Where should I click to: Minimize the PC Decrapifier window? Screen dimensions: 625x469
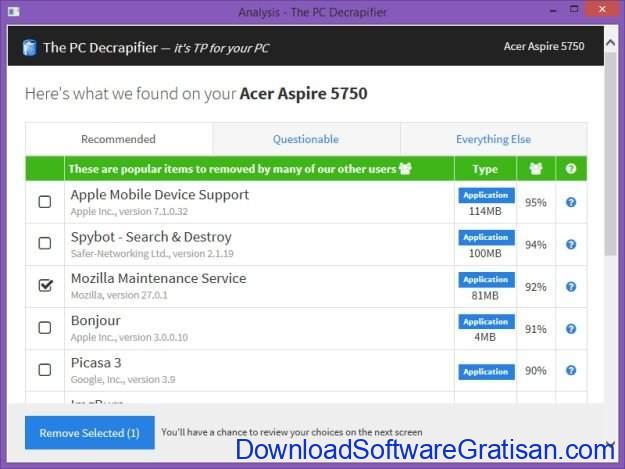click(x=553, y=10)
